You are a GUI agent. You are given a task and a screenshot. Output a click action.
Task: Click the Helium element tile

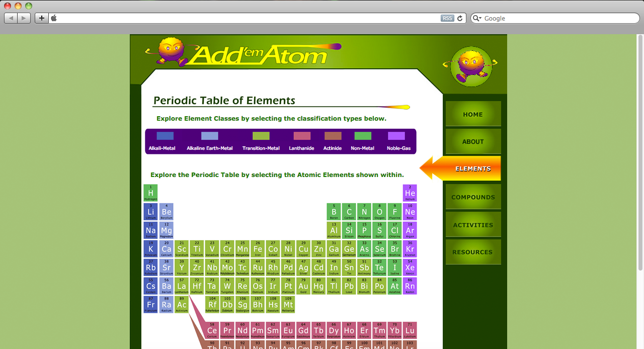(410, 193)
